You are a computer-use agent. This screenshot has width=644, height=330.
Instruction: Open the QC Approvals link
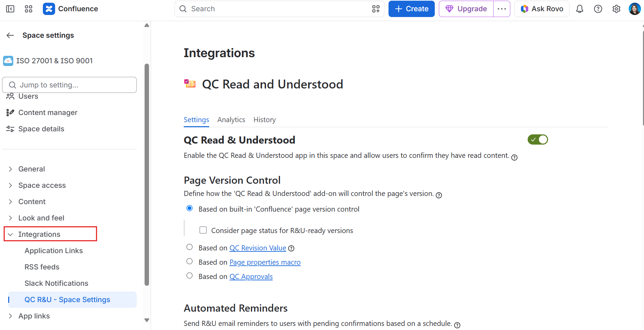click(251, 277)
